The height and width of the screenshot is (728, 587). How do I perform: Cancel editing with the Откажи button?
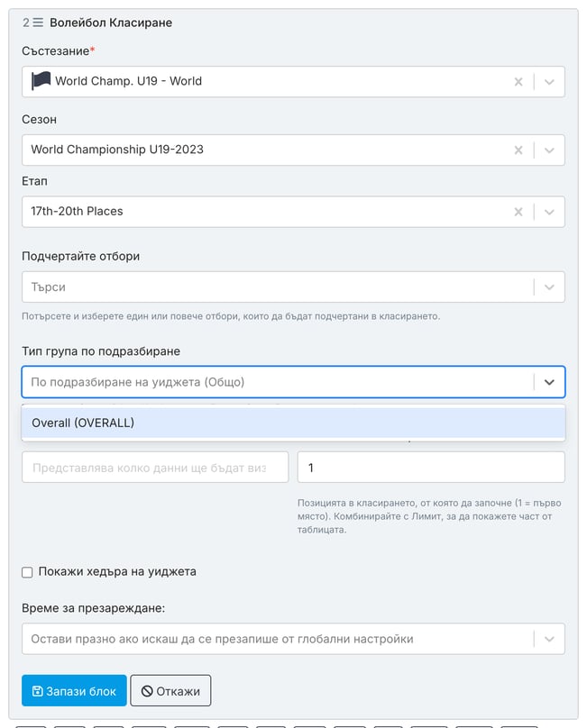170,691
